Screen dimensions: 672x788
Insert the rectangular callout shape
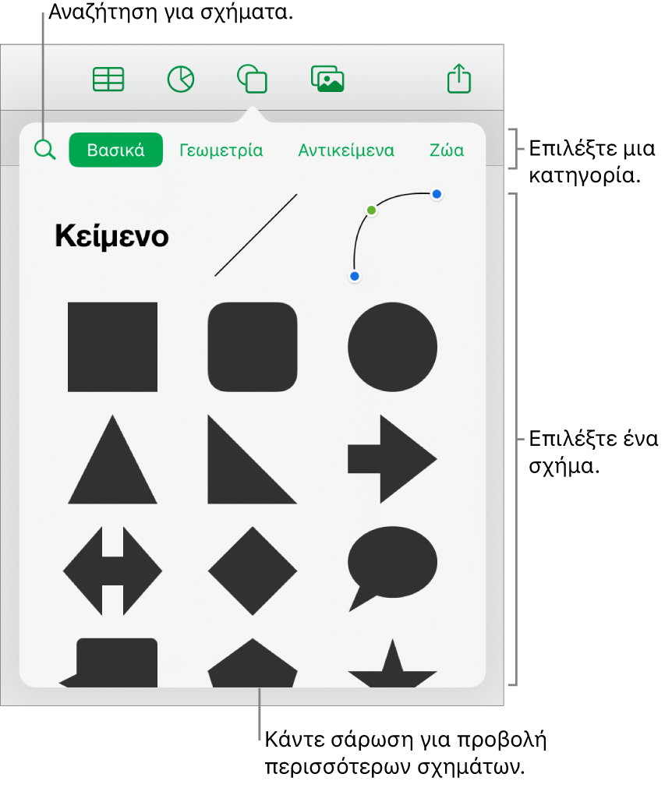pyautogui.click(x=108, y=663)
